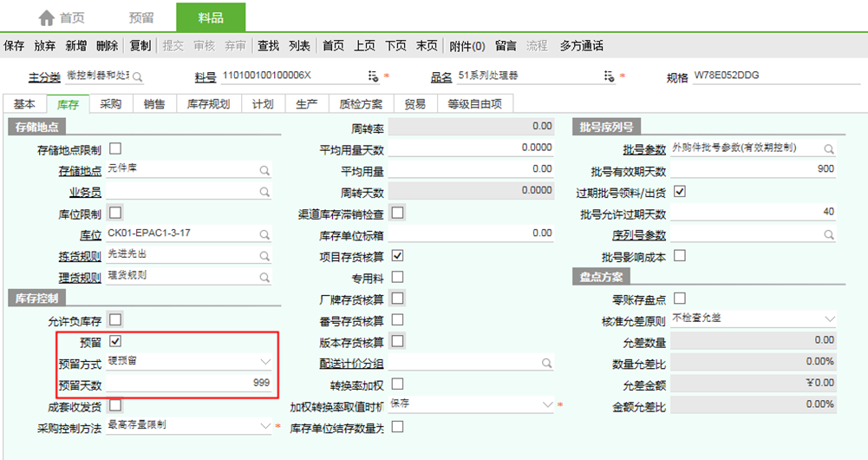This screenshot has width=868, height=460.
Task: Click the 预留天数 input field
Action: pos(188,383)
